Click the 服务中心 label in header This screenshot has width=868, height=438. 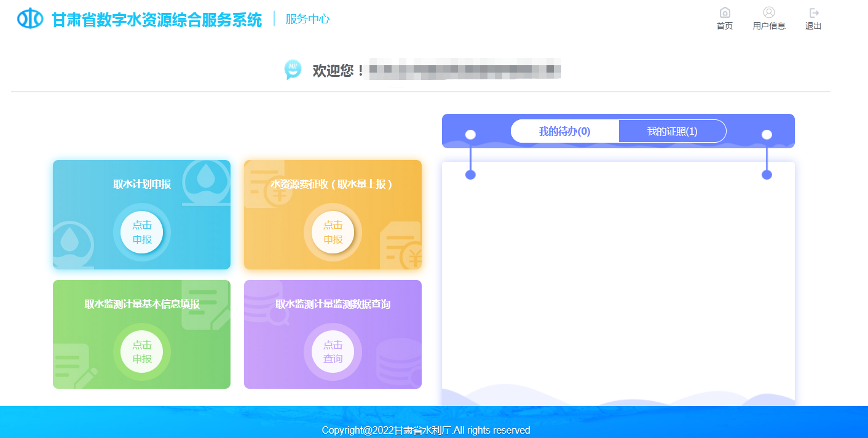[x=307, y=19]
